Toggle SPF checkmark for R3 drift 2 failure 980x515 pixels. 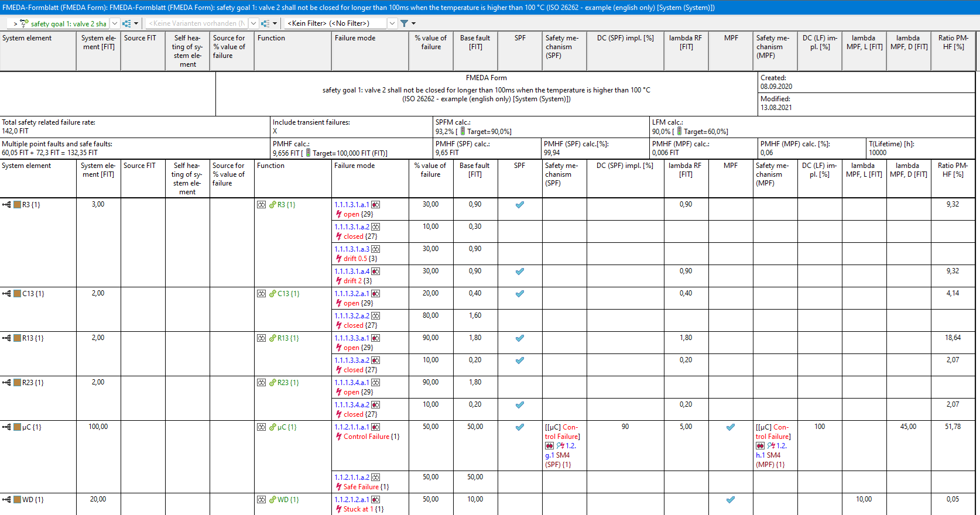[x=520, y=272]
